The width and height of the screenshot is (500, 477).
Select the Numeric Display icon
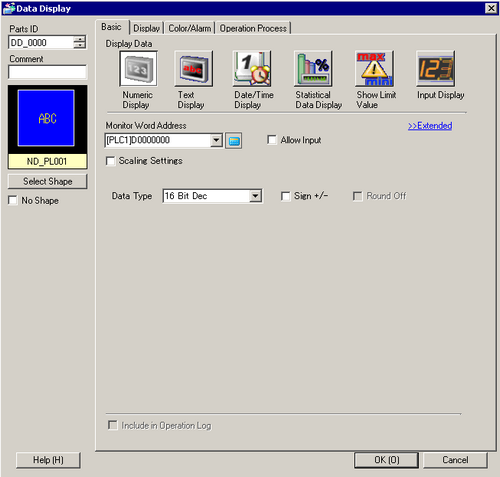(138, 69)
